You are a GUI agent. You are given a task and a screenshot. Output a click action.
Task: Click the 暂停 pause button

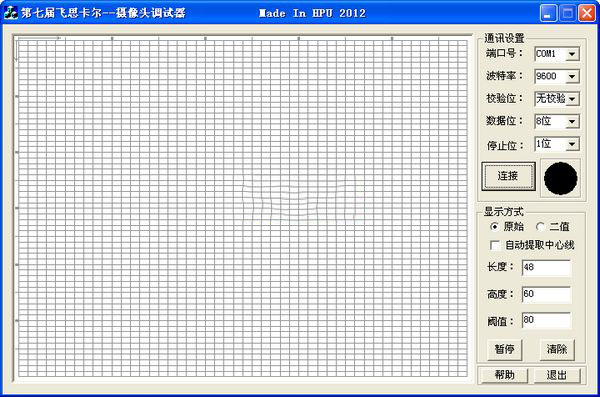[505, 349]
